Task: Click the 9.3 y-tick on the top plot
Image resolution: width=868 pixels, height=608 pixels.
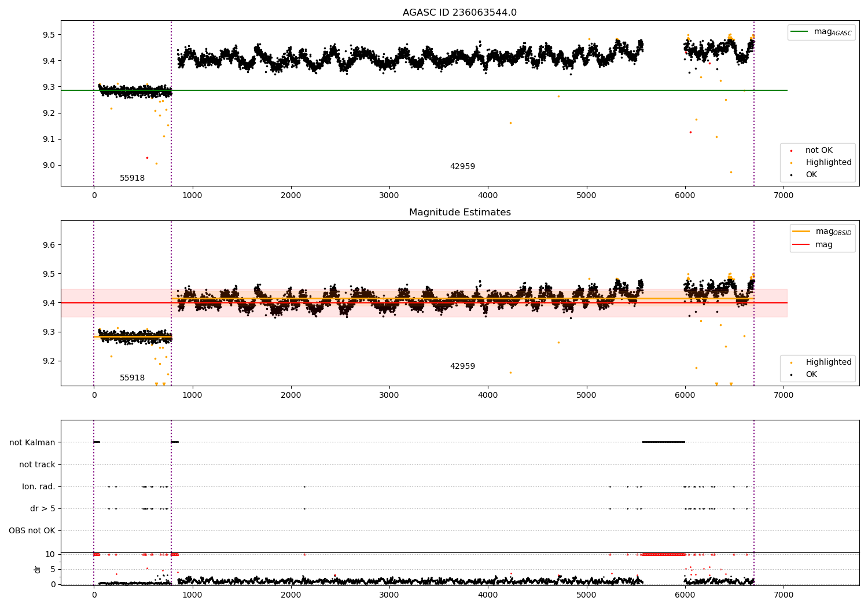Action: pyautogui.click(x=49, y=87)
